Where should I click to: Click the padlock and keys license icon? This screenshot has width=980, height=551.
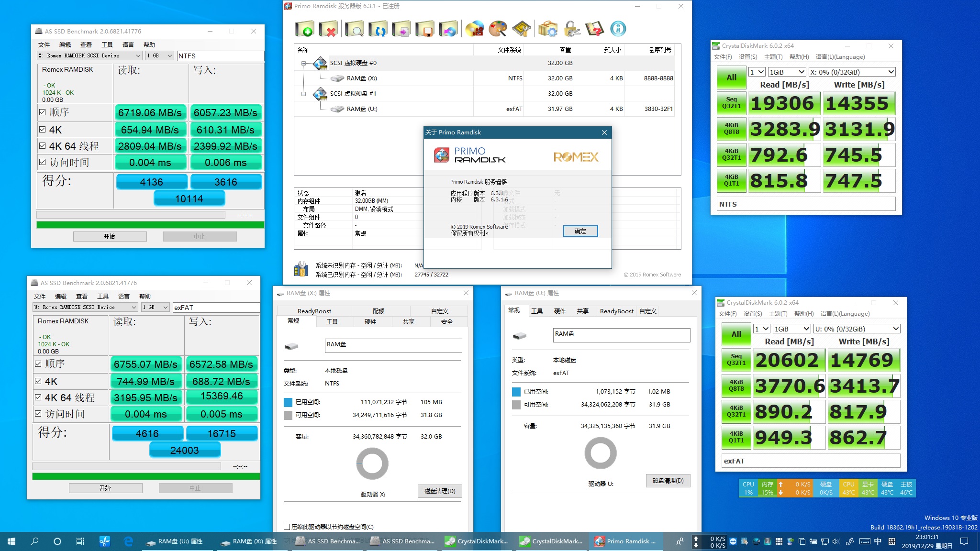click(571, 29)
